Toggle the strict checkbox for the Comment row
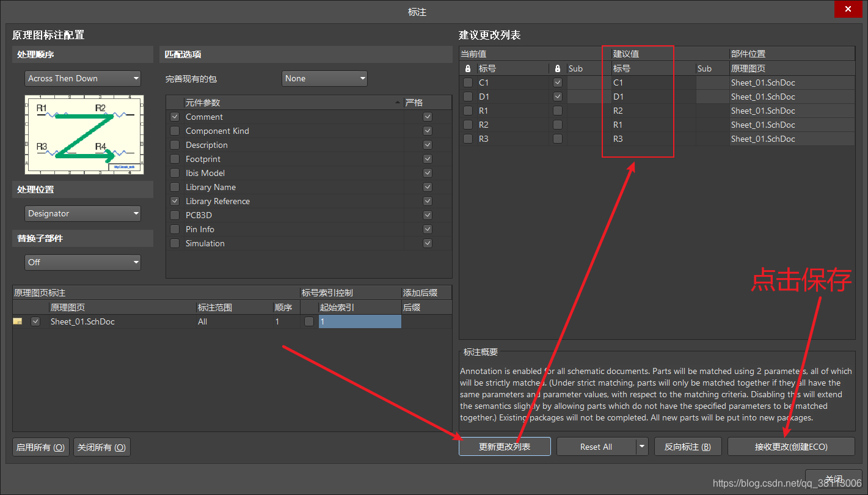Screen dimensions: 868x495 [x=428, y=117]
